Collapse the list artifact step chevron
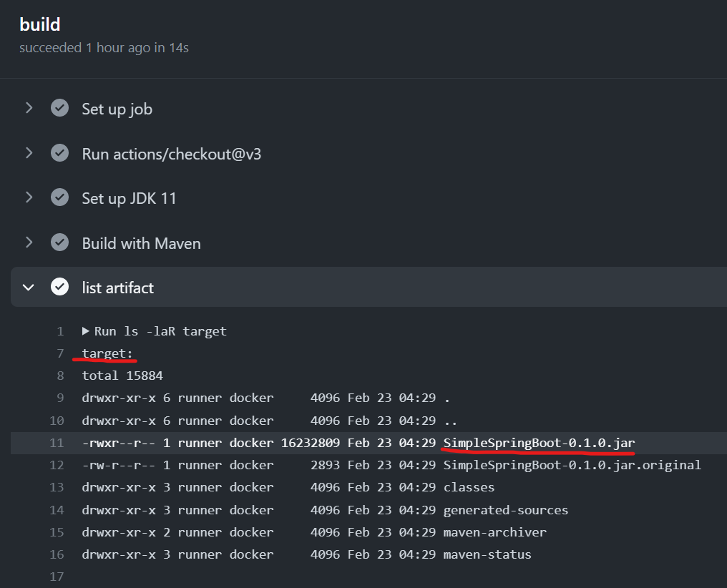Screen dimensions: 727x588 29,288
